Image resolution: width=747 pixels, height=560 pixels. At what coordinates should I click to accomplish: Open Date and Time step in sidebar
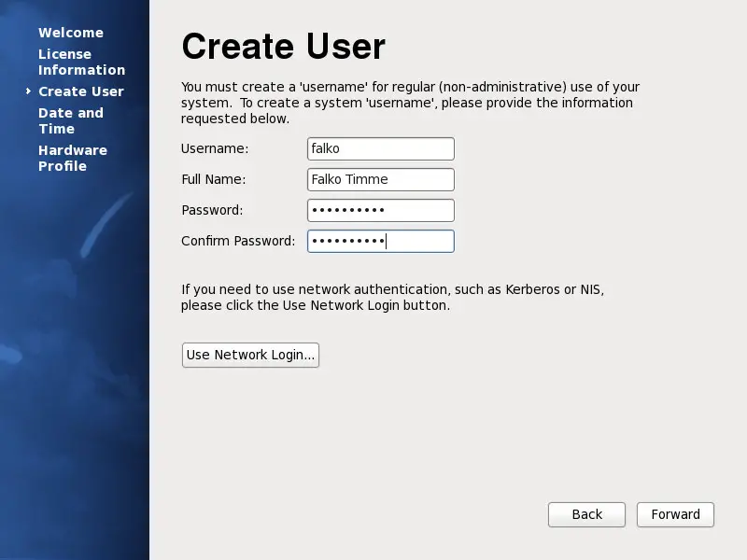click(70, 121)
